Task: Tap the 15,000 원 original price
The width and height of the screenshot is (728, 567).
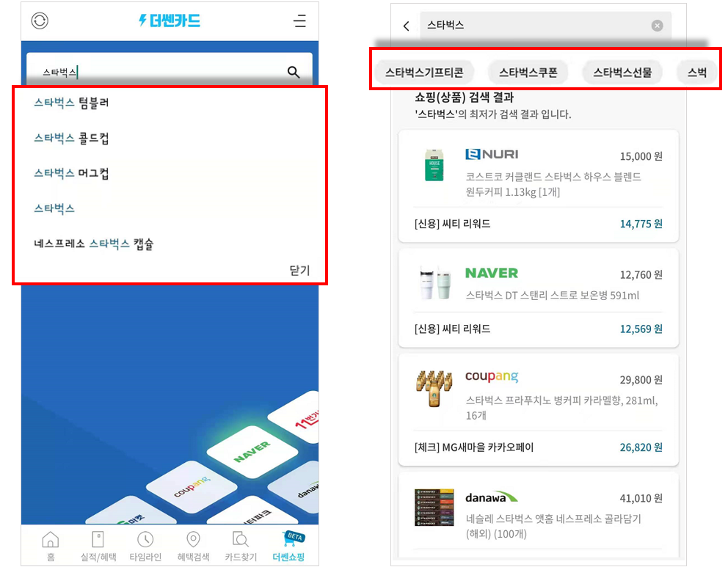Action: point(641,156)
